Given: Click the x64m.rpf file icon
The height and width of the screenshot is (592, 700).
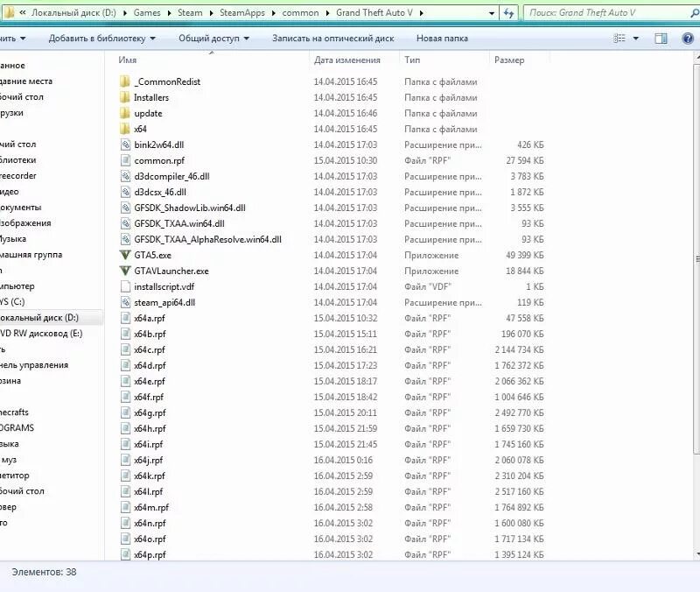Looking at the screenshot, I should tap(125, 508).
